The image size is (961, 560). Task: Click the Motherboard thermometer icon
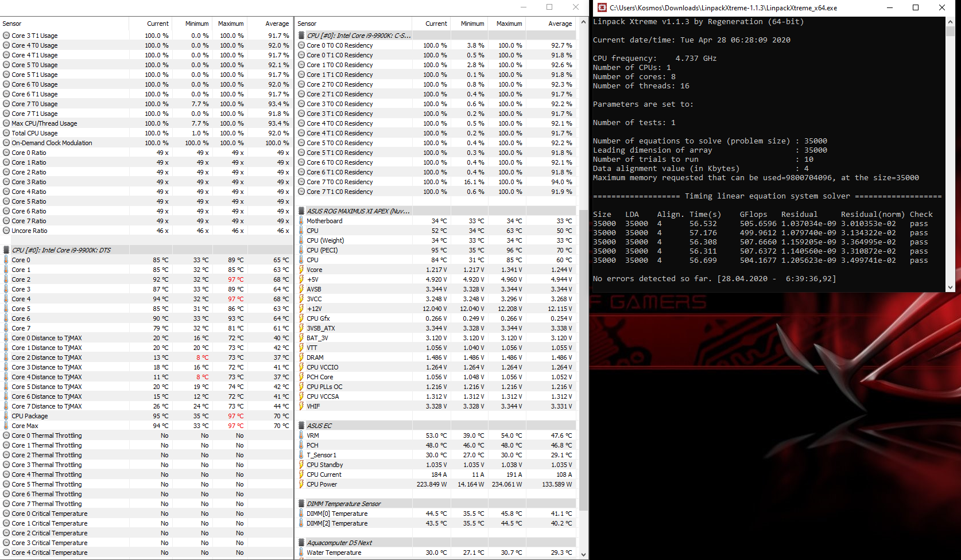pyautogui.click(x=301, y=221)
